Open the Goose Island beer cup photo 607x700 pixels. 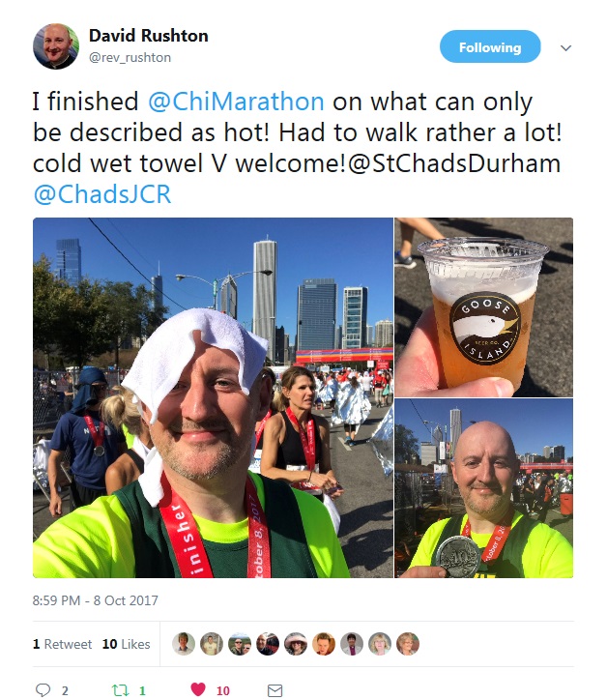click(x=484, y=307)
